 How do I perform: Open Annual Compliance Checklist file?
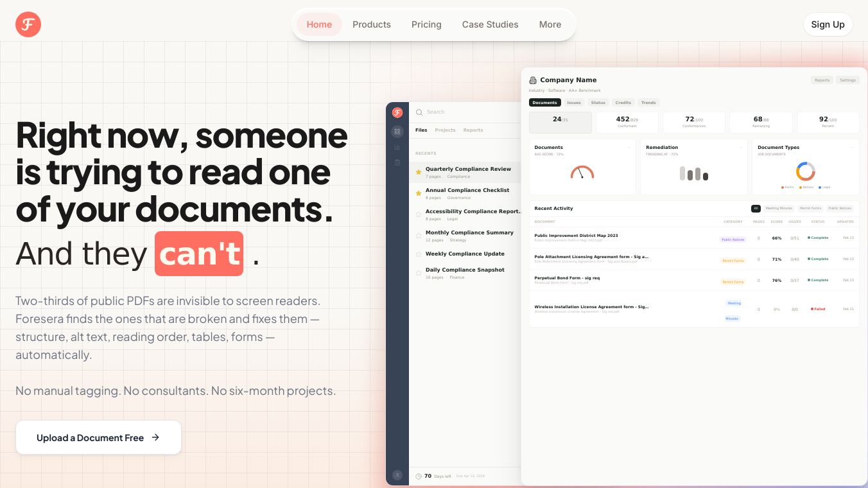pyautogui.click(x=465, y=193)
